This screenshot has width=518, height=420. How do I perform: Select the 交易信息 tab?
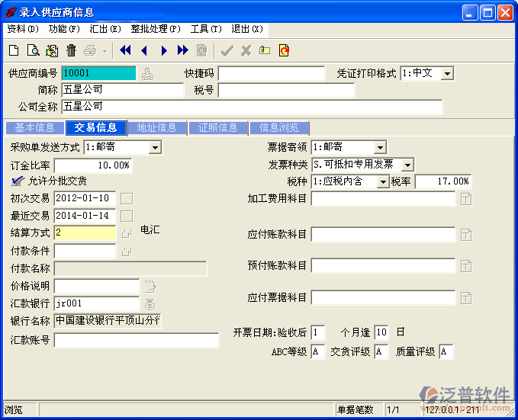pos(96,128)
